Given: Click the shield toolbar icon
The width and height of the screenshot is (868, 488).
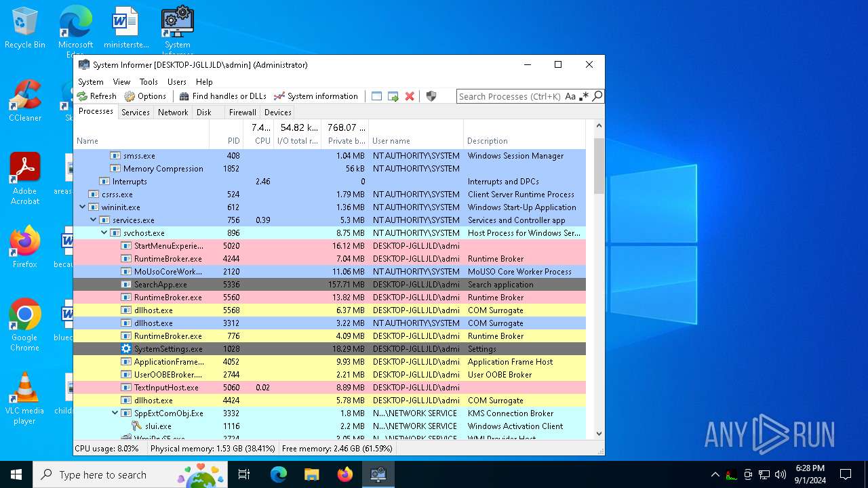Looking at the screenshot, I should pos(431,96).
